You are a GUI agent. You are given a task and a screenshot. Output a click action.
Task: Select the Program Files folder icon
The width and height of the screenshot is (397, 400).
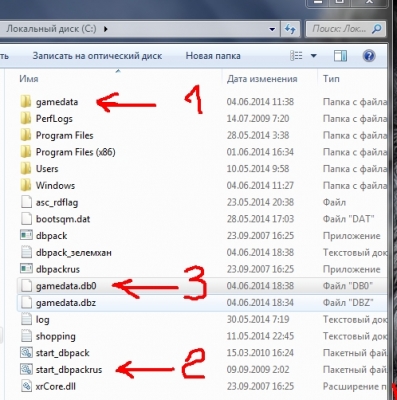click(x=26, y=135)
